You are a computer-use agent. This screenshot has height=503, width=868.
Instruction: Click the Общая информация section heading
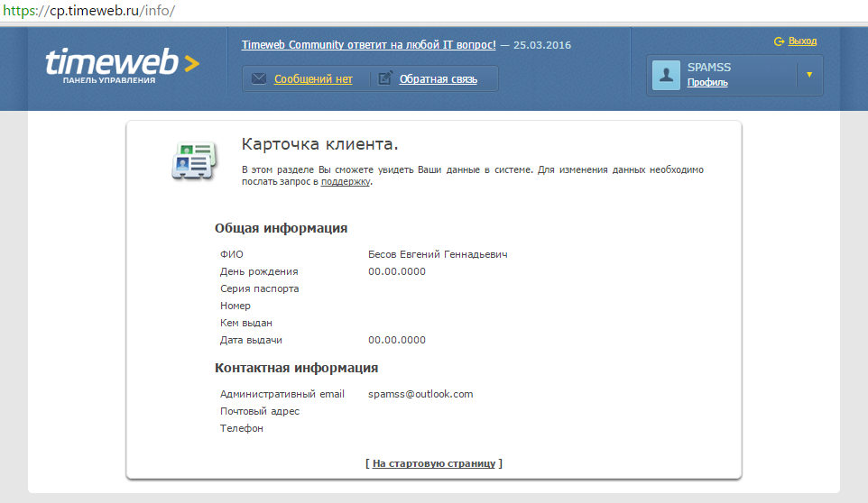(x=281, y=228)
